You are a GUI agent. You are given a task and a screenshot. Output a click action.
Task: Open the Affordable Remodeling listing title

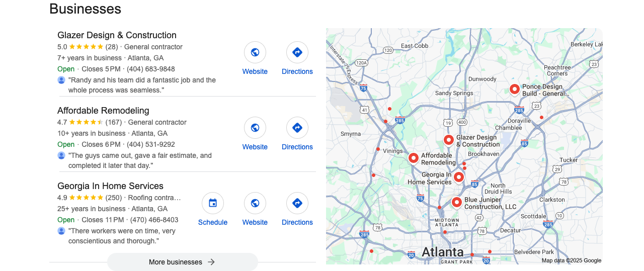pos(103,111)
